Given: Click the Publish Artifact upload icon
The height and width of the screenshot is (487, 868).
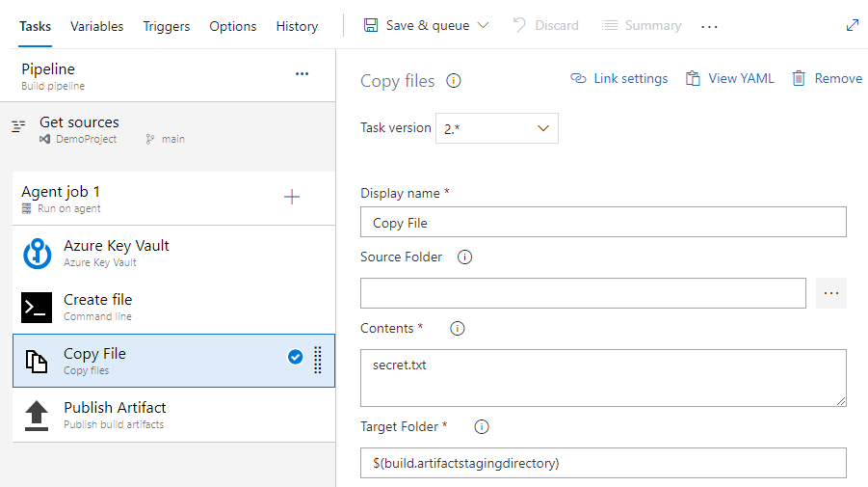Looking at the screenshot, I should coord(37,416).
